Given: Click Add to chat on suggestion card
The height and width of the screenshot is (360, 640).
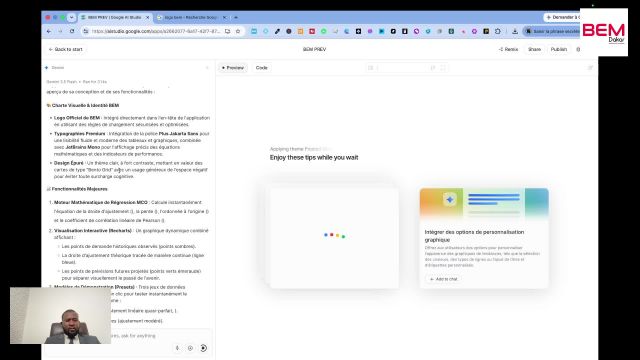Looking at the screenshot, I should [x=444, y=279].
